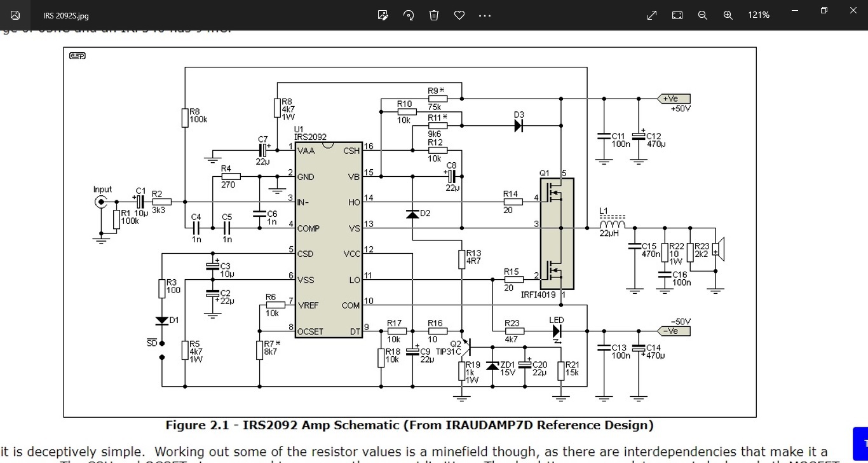Click the R5 resistor label

195,344
